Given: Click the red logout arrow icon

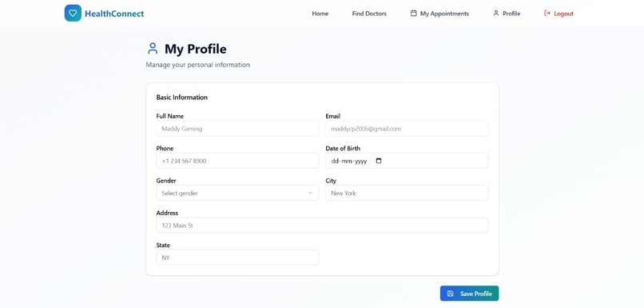Looking at the screenshot, I should tap(547, 13).
